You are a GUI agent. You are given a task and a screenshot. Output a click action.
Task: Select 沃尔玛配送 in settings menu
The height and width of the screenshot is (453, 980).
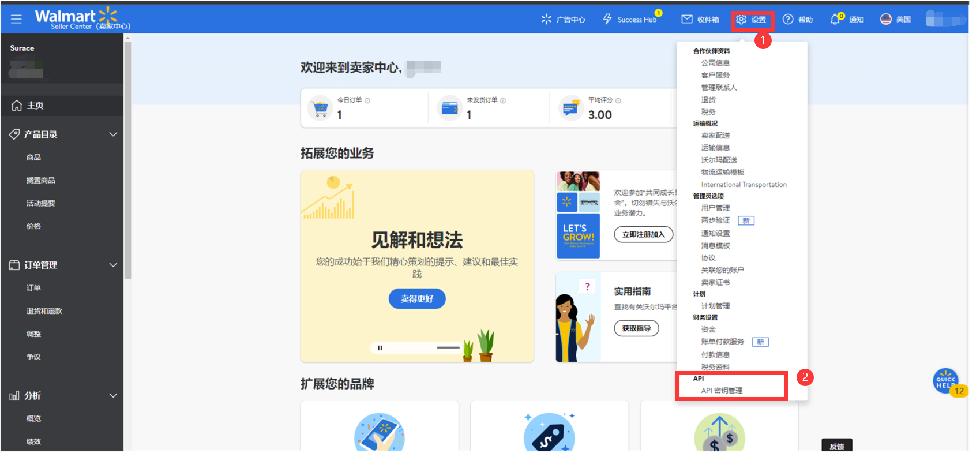coord(719,160)
